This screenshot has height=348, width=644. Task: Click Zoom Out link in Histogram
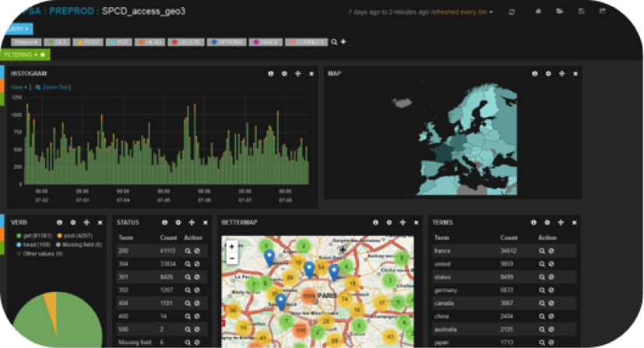pos(51,87)
